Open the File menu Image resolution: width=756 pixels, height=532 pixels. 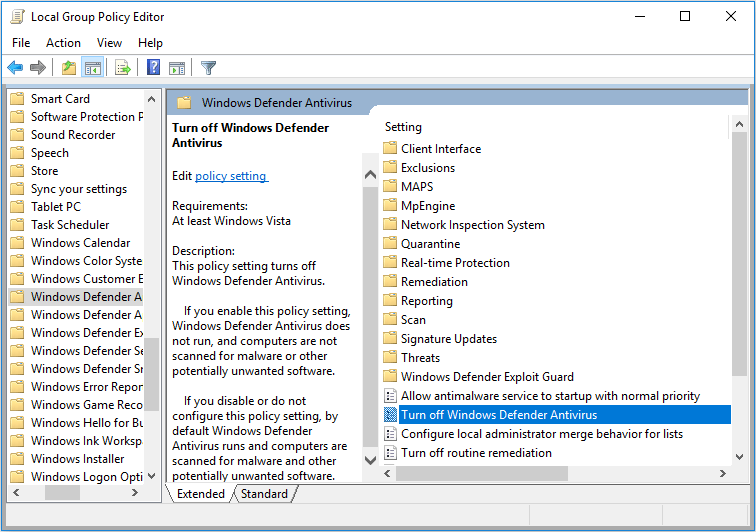[x=21, y=43]
